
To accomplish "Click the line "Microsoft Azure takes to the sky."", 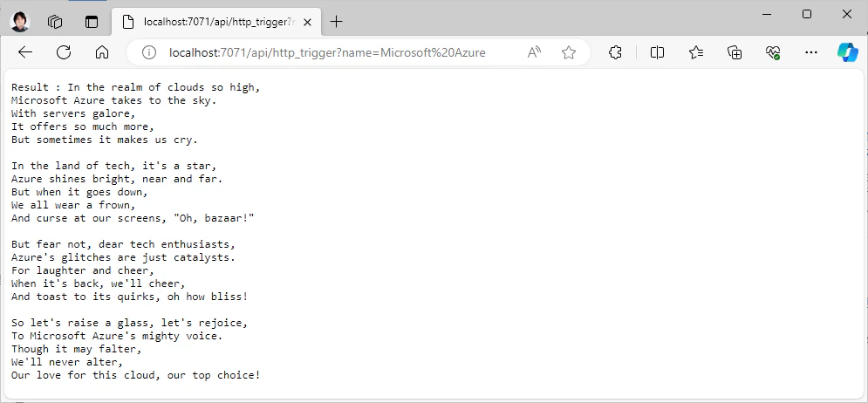I will point(114,100).
